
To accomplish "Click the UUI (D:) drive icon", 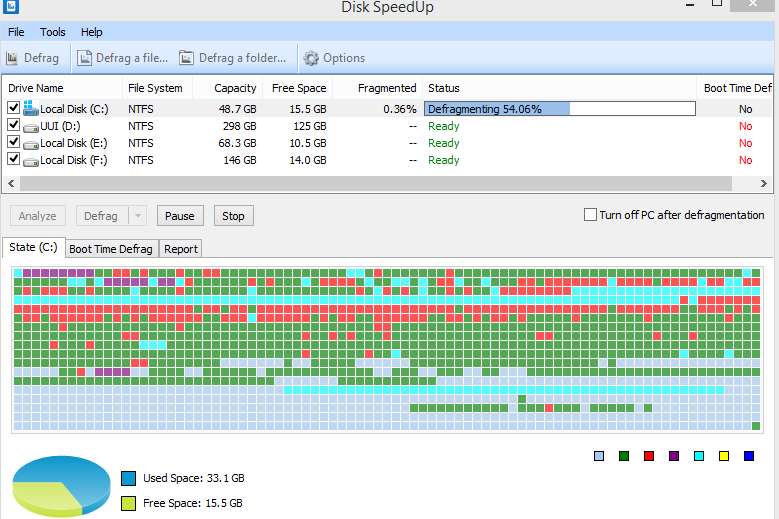I will pyautogui.click(x=31, y=128).
